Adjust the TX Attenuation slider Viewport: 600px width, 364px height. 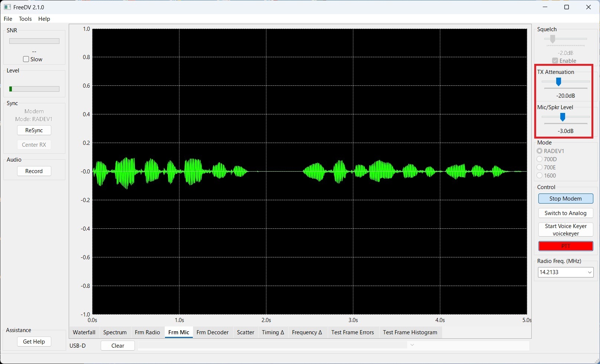[x=558, y=82]
